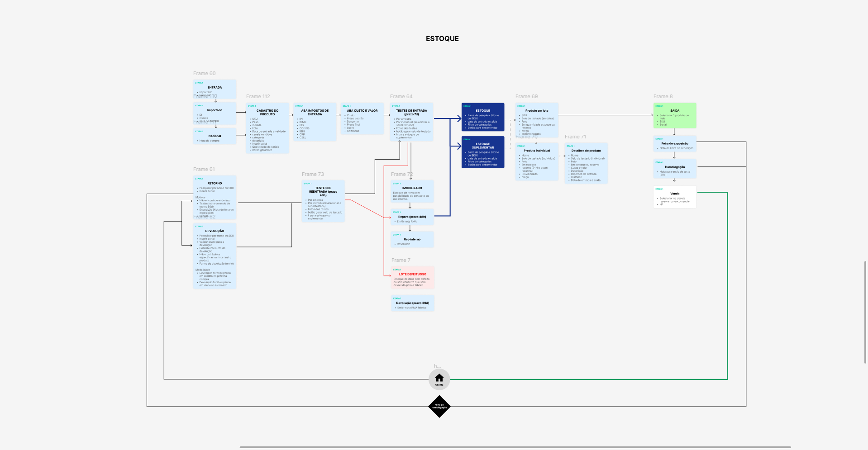
Task: Select the Frame 112 label
Action: pyautogui.click(x=258, y=96)
